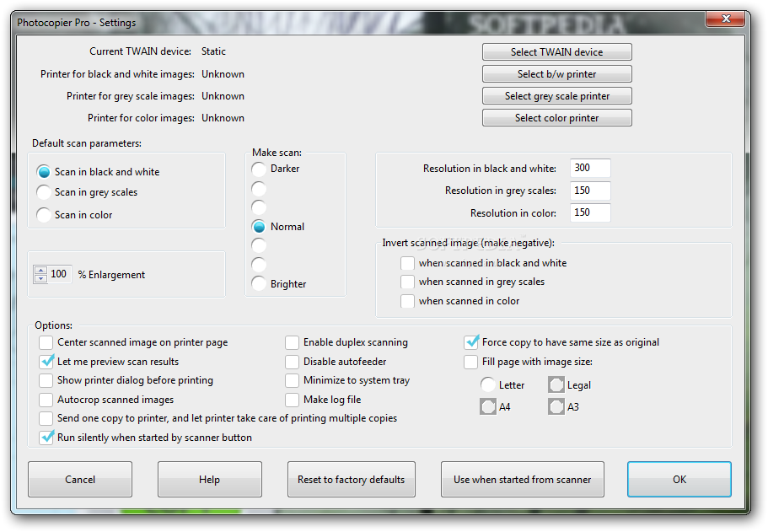Click the Select TWAIN device button
The image size is (768, 532).
557,52
